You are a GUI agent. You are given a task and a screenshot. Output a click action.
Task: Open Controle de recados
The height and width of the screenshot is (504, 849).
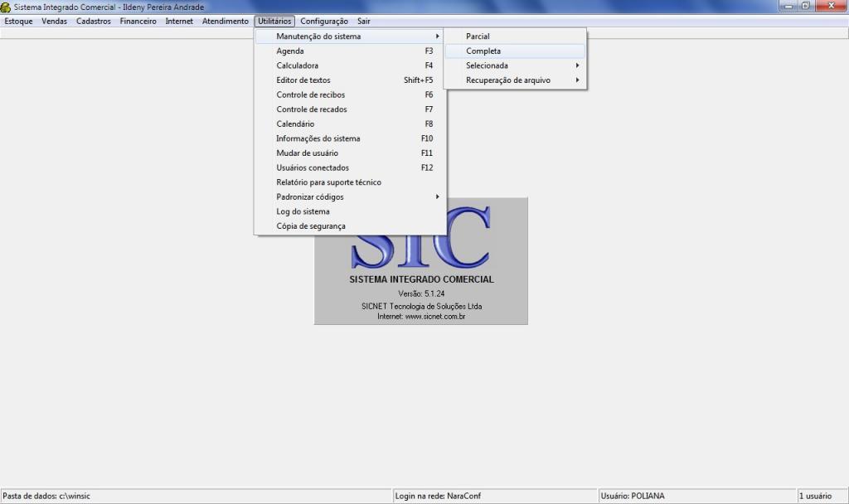pyautogui.click(x=350, y=109)
